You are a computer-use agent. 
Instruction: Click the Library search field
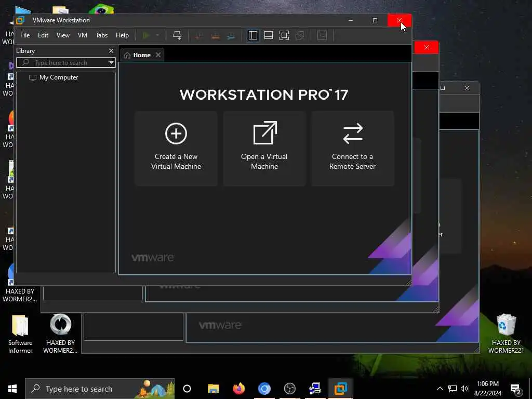[66, 63]
